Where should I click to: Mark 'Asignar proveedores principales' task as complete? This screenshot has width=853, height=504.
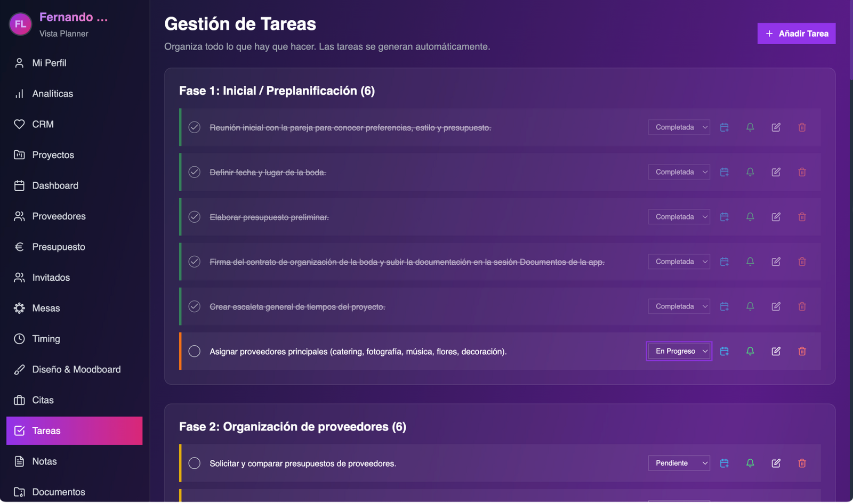(x=195, y=351)
